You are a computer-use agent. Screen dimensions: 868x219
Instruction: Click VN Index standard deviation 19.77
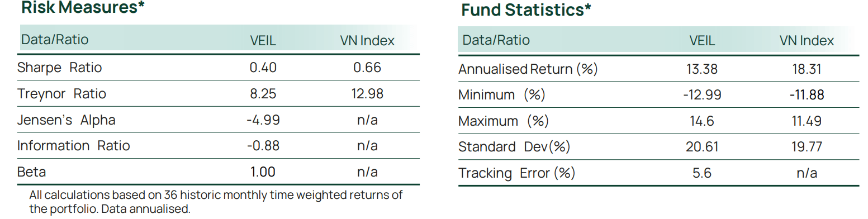click(x=807, y=147)
